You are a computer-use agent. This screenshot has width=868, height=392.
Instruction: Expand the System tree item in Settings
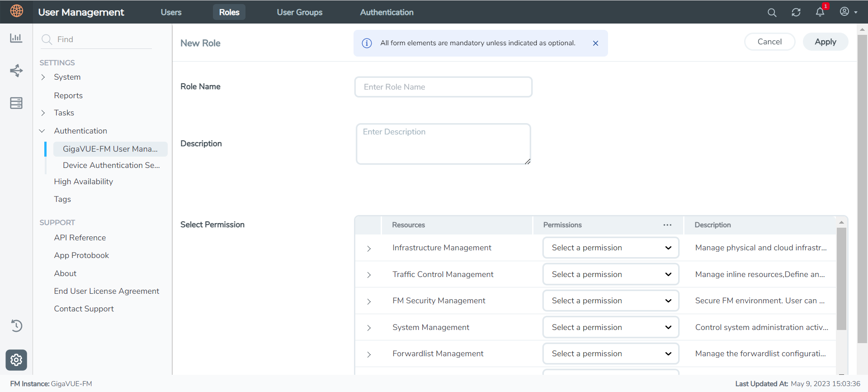coord(43,77)
